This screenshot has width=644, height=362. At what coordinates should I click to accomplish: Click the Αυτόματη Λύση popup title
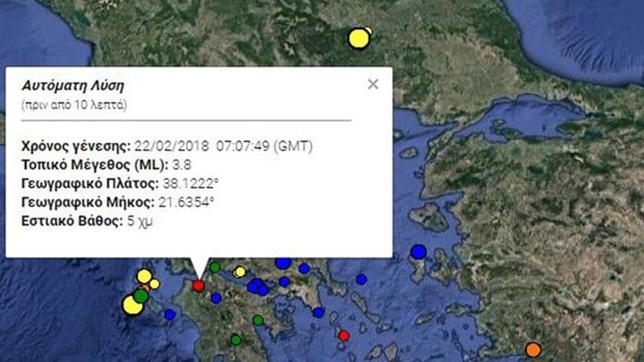coord(72,86)
